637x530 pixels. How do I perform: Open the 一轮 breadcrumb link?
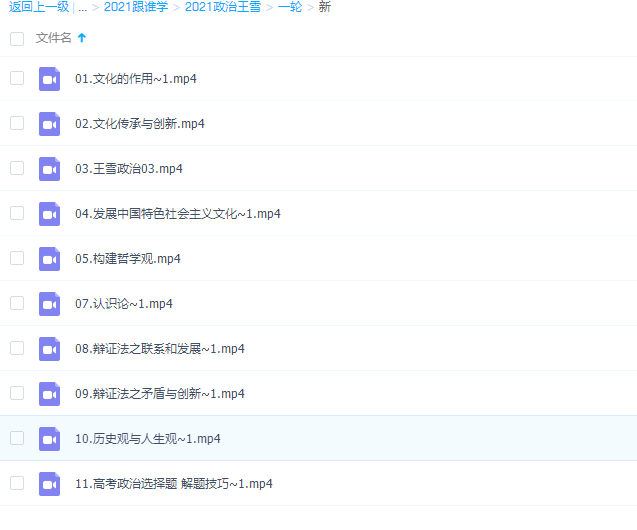(289, 7)
